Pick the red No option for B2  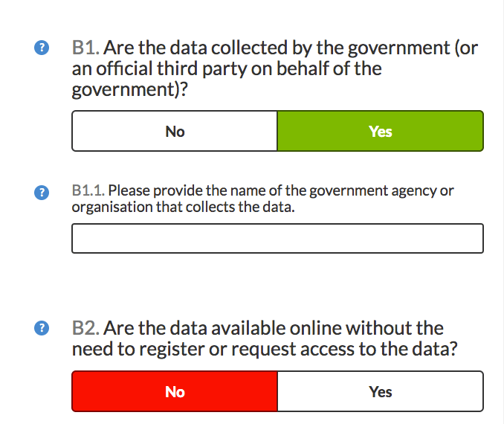175,392
